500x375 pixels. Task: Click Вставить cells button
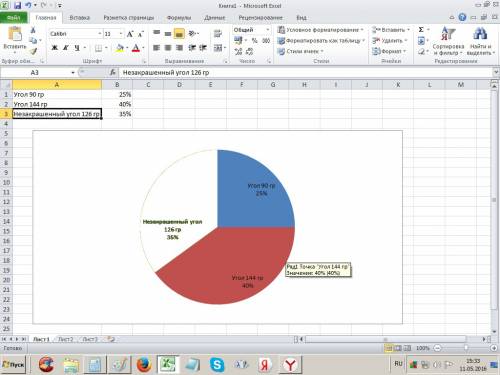pos(391,30)
